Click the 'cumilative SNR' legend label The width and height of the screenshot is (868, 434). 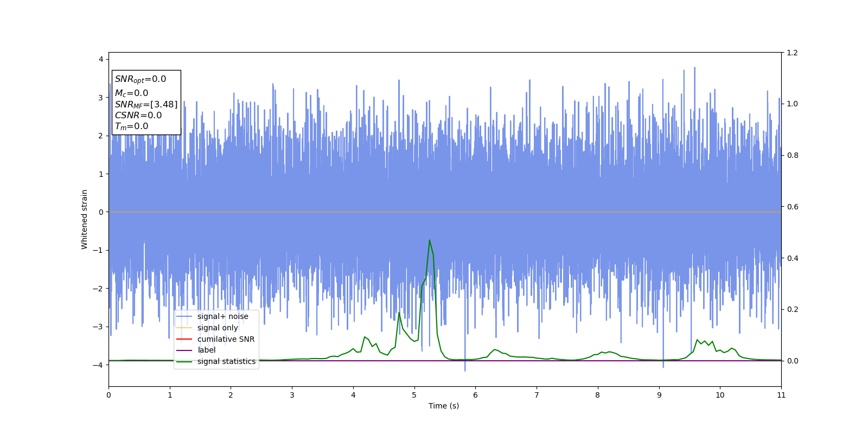pos(226,339)
